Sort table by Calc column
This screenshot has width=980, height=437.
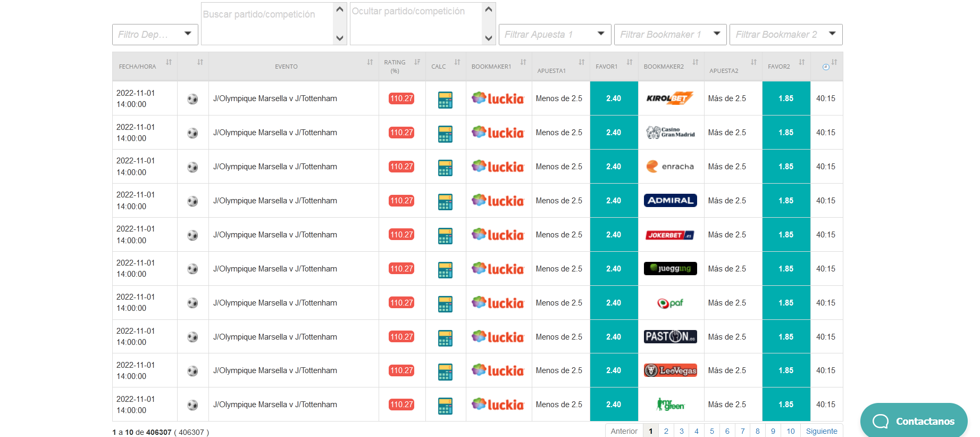(x=446, y=66)
